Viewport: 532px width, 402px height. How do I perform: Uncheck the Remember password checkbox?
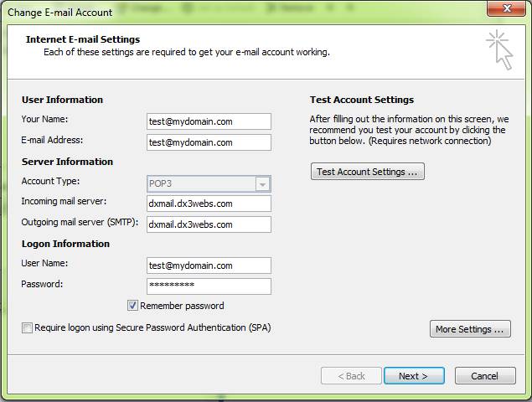coord(132,306)
